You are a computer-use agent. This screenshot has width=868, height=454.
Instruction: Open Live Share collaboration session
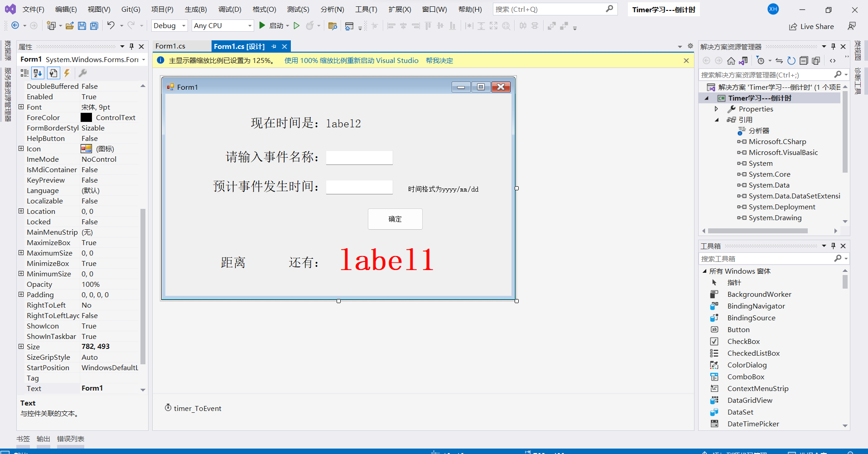(x=811, y=26)
